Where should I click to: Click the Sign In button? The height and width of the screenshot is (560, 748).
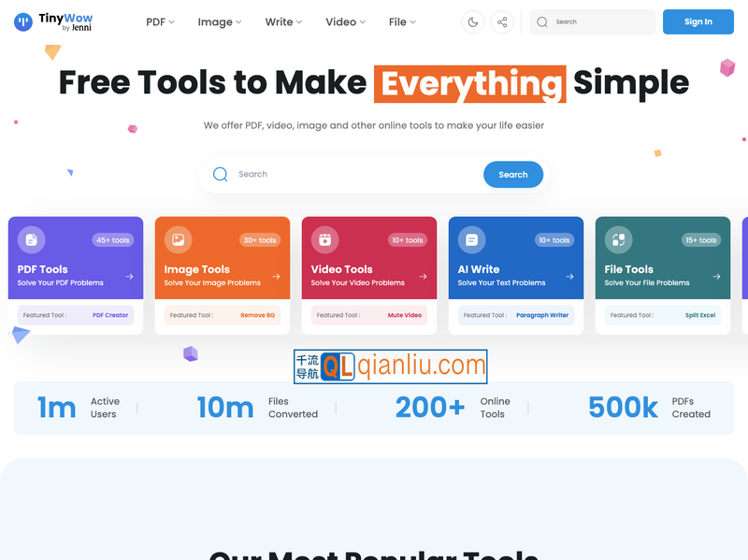(x=698, y=22)
